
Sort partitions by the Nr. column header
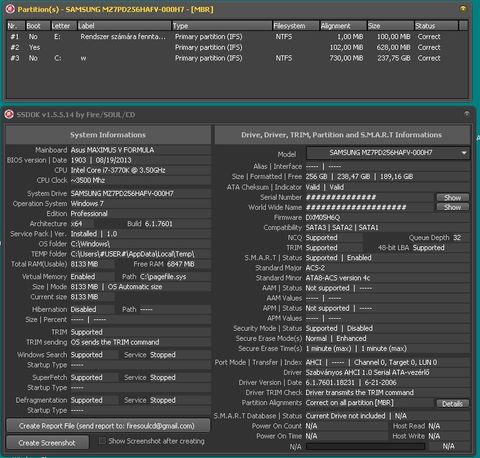(16, 26)
